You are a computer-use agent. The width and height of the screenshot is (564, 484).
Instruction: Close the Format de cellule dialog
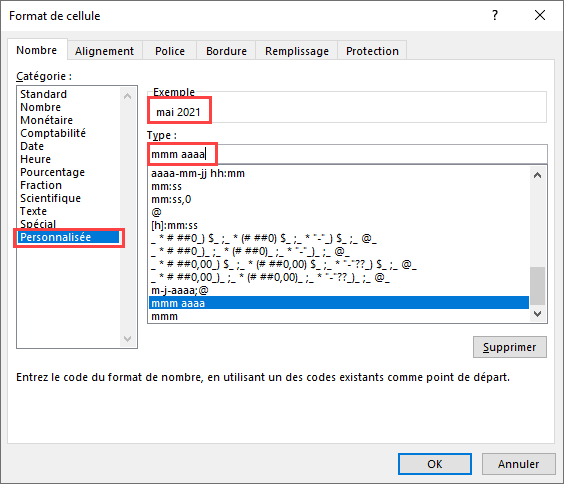[x=540, y=15]
